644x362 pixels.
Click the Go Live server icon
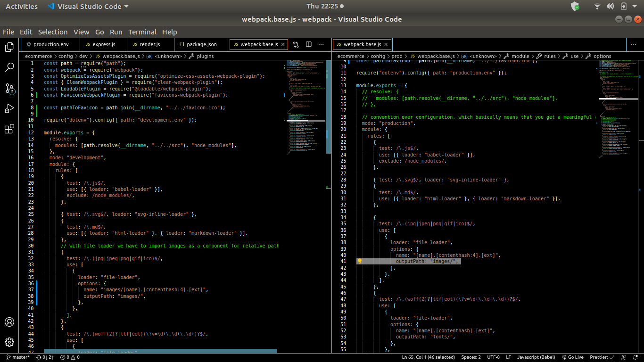coord(572,357)
